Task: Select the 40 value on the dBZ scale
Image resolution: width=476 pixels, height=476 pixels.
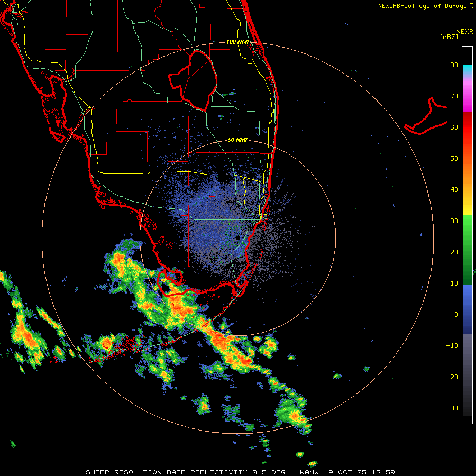Action: tap(454, 190)
